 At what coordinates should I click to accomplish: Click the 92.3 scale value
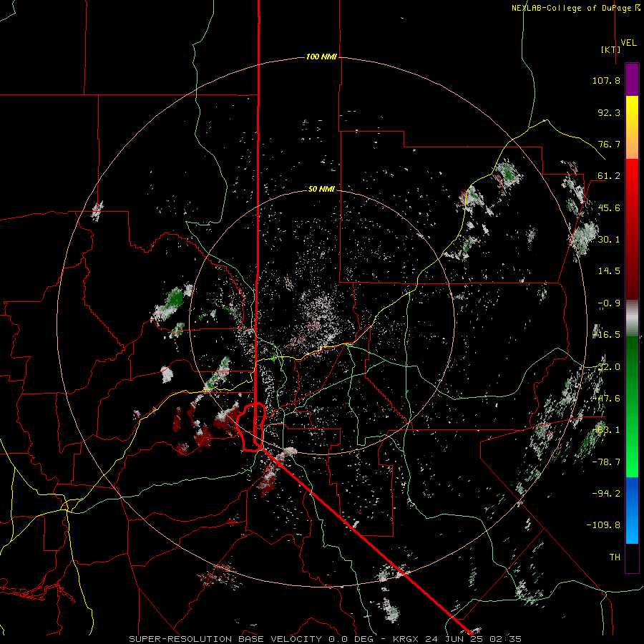[609, 112]
